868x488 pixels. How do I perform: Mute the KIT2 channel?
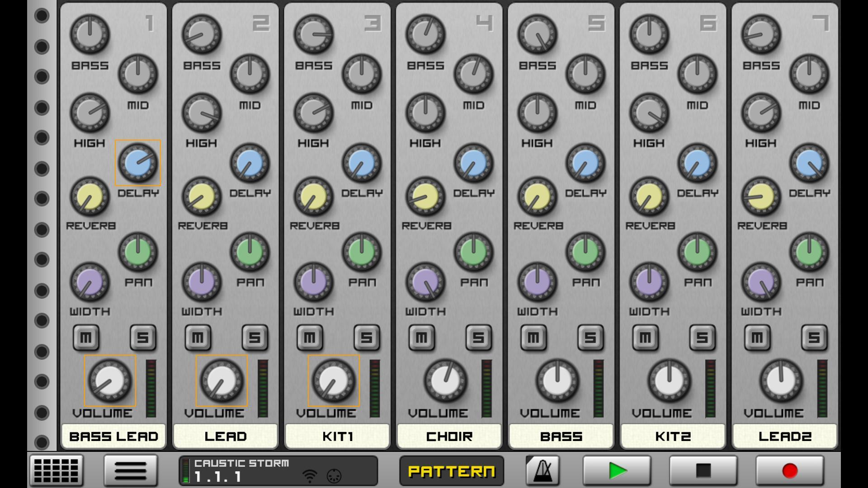click(x=646, y=338)
